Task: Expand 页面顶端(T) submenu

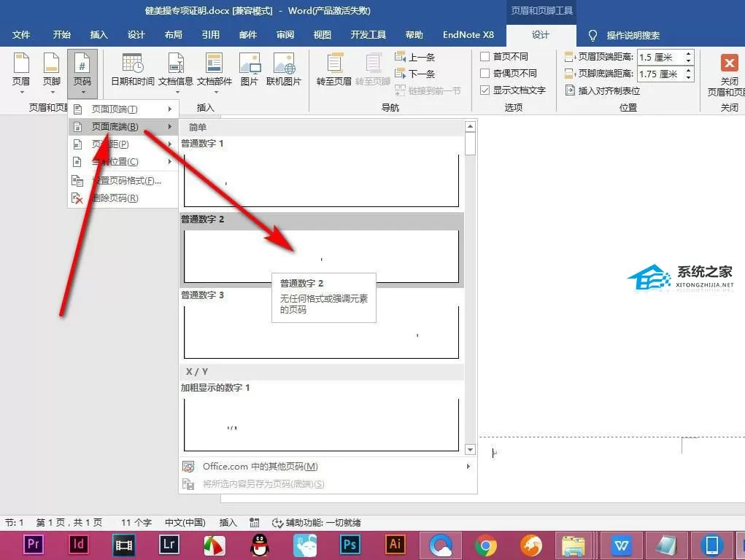Action: (x=123, y=109)
